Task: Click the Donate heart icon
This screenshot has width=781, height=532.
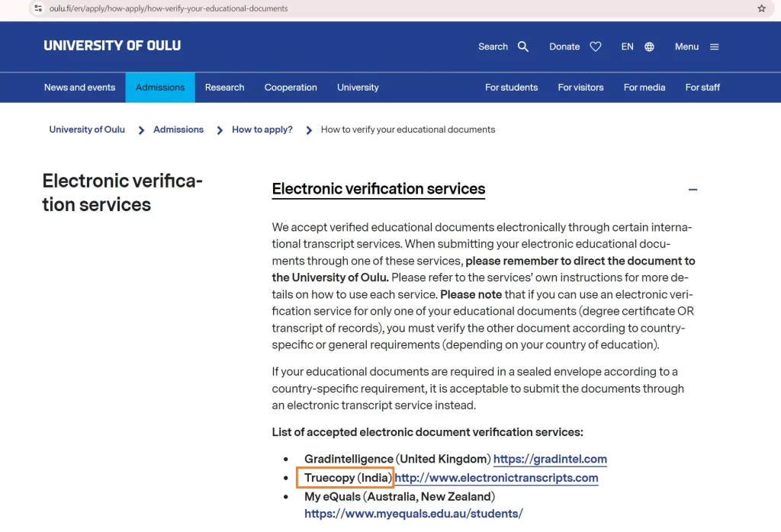Action: click(x=595, y=46)
